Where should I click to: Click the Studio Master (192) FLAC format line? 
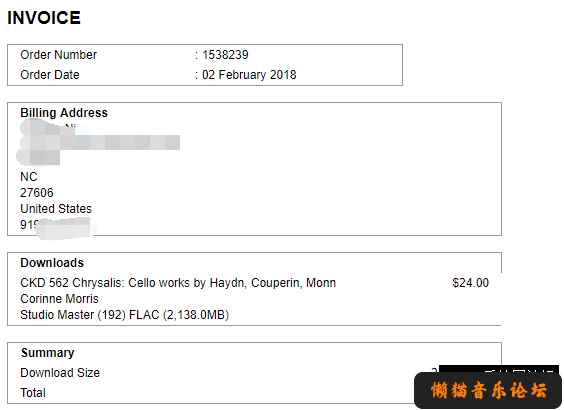[x=124, y=315]
